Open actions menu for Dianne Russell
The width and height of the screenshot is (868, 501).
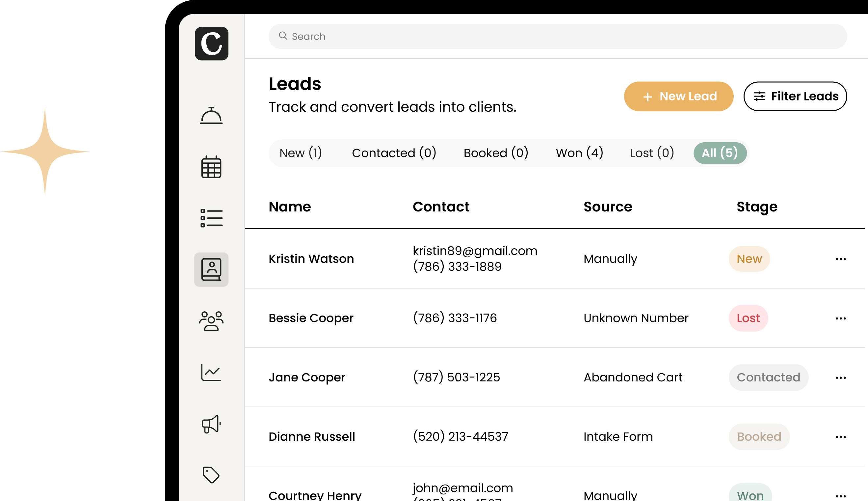(x=840, y=437)
